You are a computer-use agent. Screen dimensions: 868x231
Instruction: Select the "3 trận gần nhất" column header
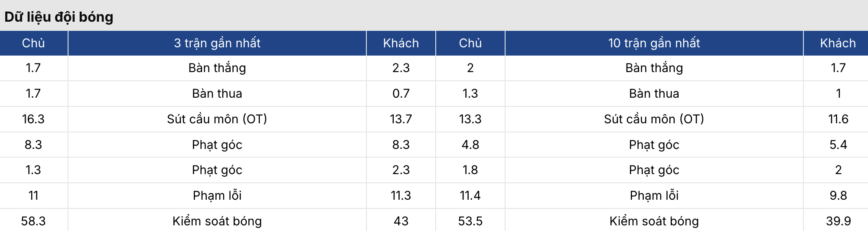coord(217,43)
